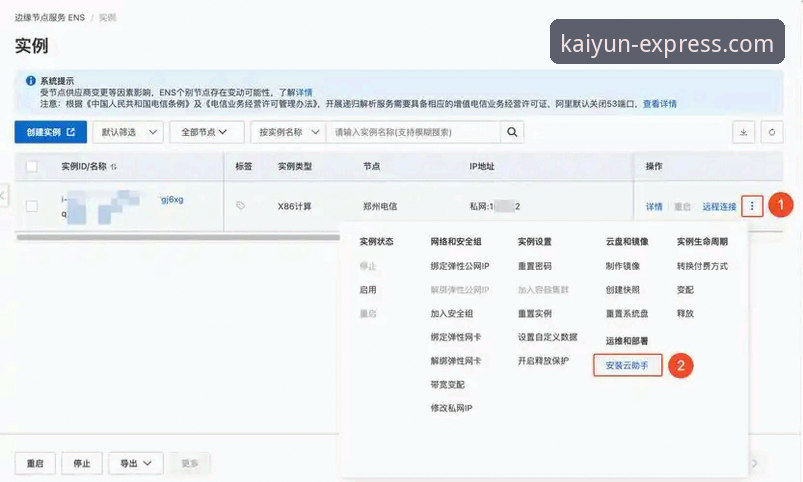The height and width of the screenshot is (482, 803).
Task: Expand the 导出 dropdown button
Action: coord(135,464)
